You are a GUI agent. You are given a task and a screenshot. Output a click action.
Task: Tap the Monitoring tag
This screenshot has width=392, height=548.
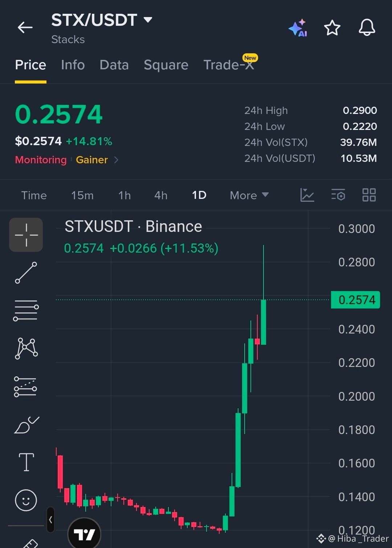pos(41,160)
